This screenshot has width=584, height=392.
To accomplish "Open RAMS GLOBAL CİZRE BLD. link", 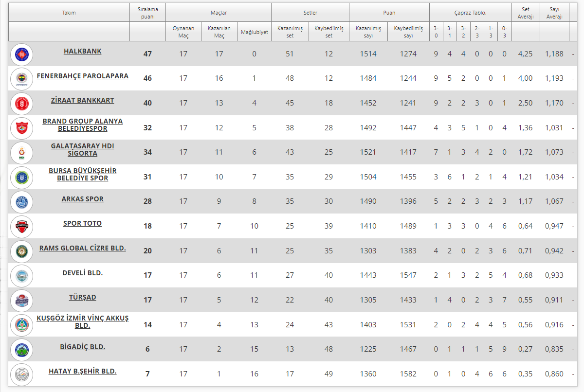I will point(83,248).
